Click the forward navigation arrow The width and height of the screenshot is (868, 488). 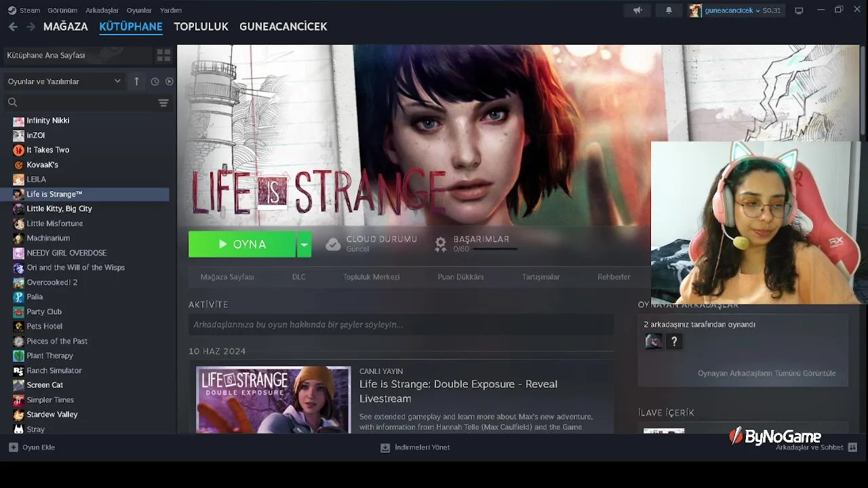click(31, 26)
